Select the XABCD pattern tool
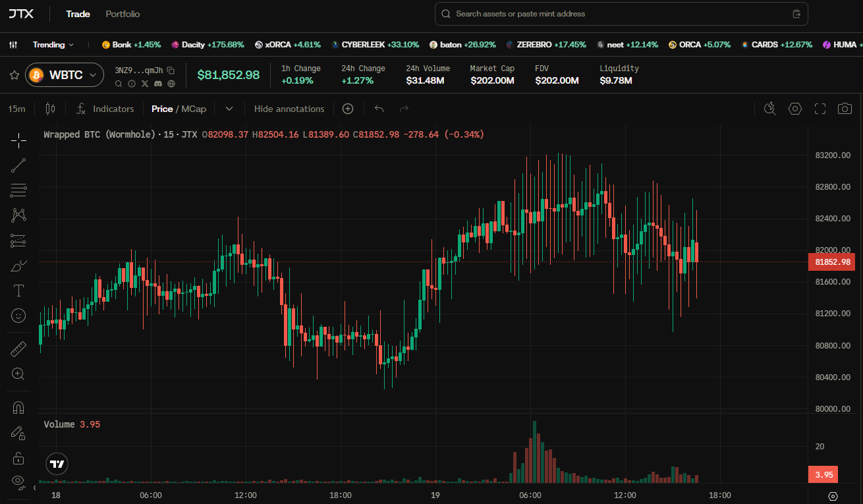The image size is (863, 504). (x=18, y=215)
